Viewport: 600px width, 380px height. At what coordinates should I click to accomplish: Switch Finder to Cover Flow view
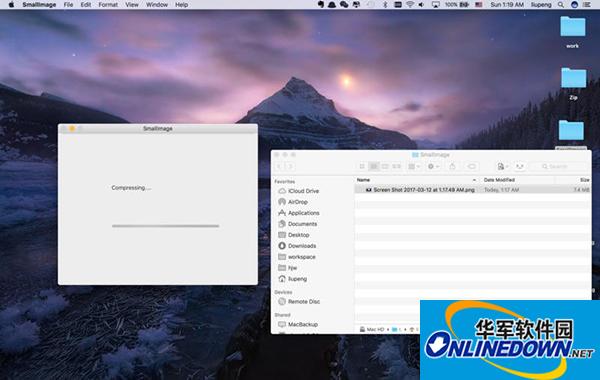tap(396, 166)
